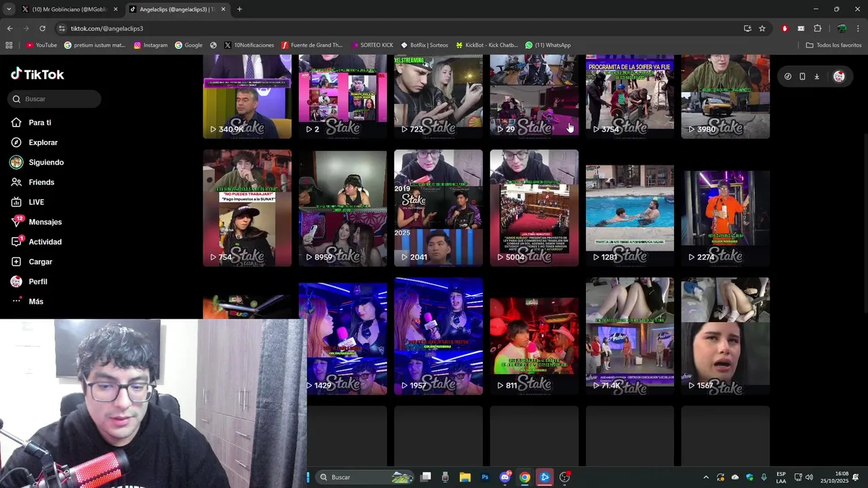Open BotRix Sorteos bookmark
Viewport: 868px width, 488px height.
pos(424,45)
